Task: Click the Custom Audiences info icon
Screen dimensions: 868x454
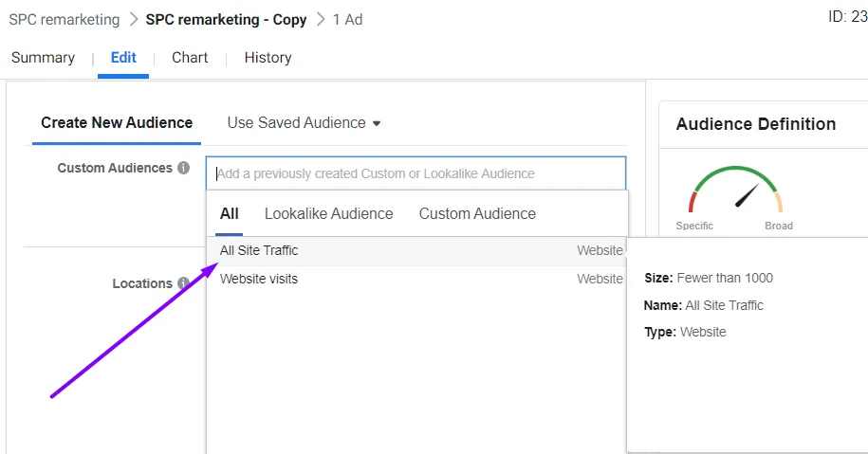Action: click(184, 168)
